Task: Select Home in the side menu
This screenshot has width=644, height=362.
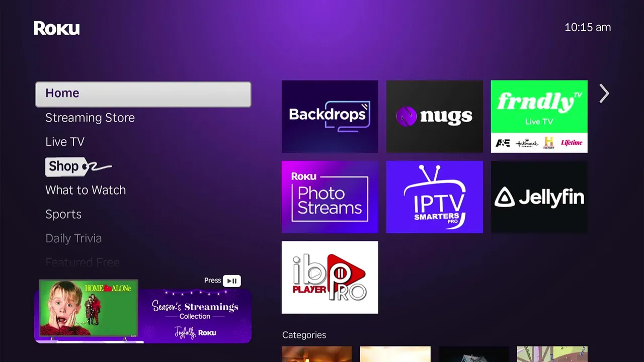Action: click(143, 94)
